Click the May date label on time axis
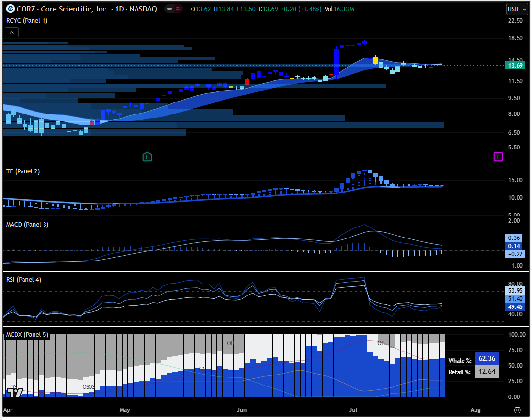 [124, 410]
